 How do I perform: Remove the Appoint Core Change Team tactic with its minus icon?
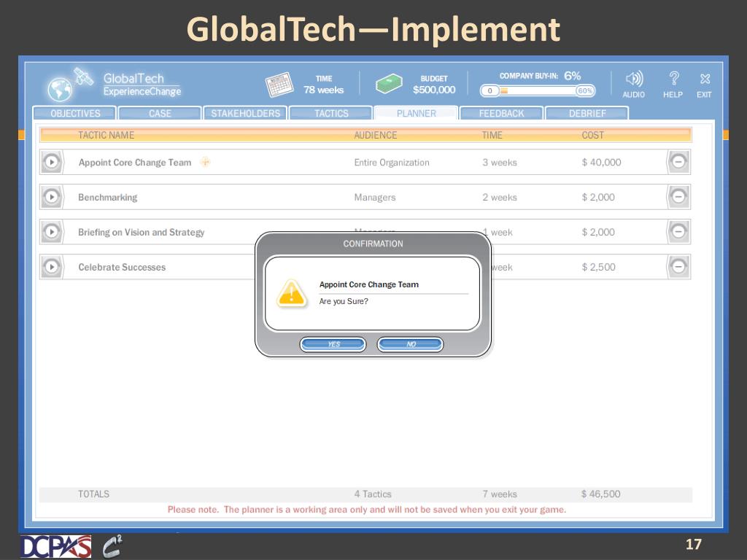tap(678, 162)
